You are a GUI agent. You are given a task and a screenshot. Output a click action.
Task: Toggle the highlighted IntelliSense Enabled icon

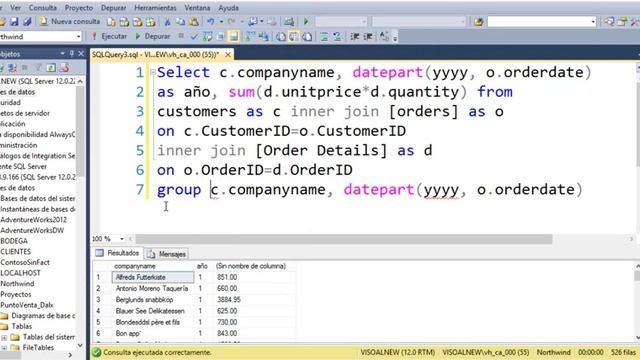pyautogui.click(x=233, y=37)
